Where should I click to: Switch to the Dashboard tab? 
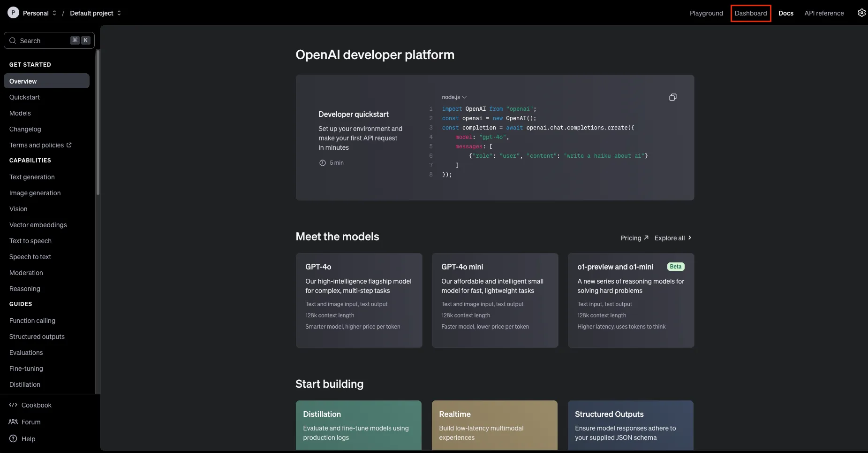pos(750,13)
